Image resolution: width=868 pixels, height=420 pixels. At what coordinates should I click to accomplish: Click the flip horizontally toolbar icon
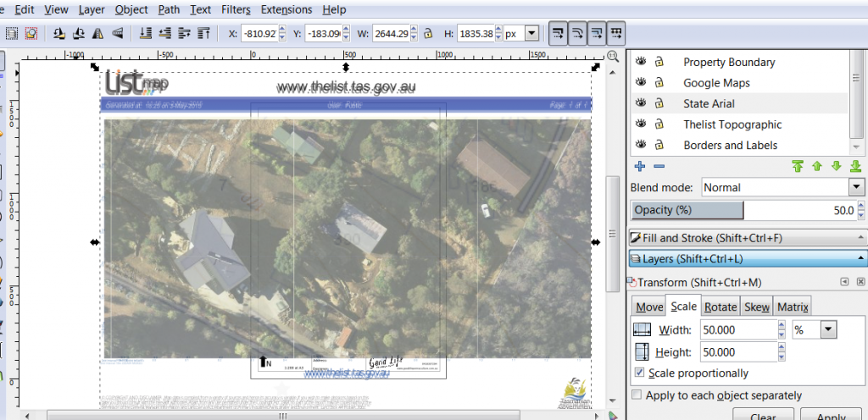coord(97,34)
